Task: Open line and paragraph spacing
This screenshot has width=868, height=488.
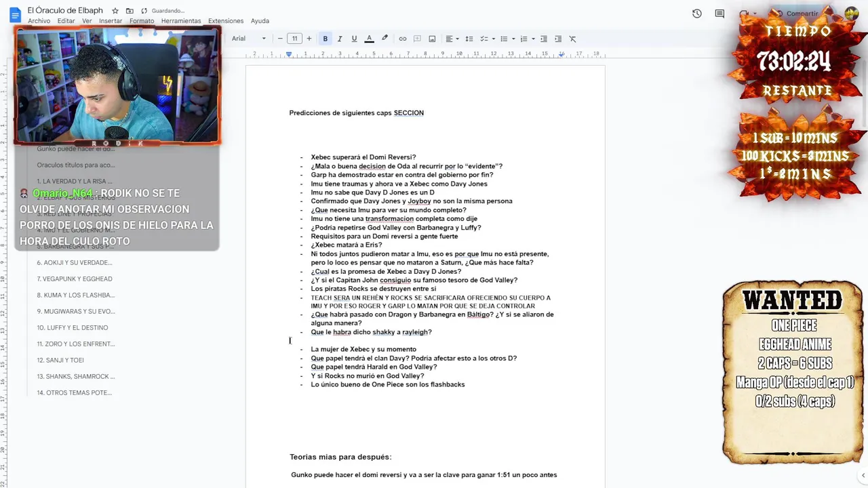Action: 469,39
